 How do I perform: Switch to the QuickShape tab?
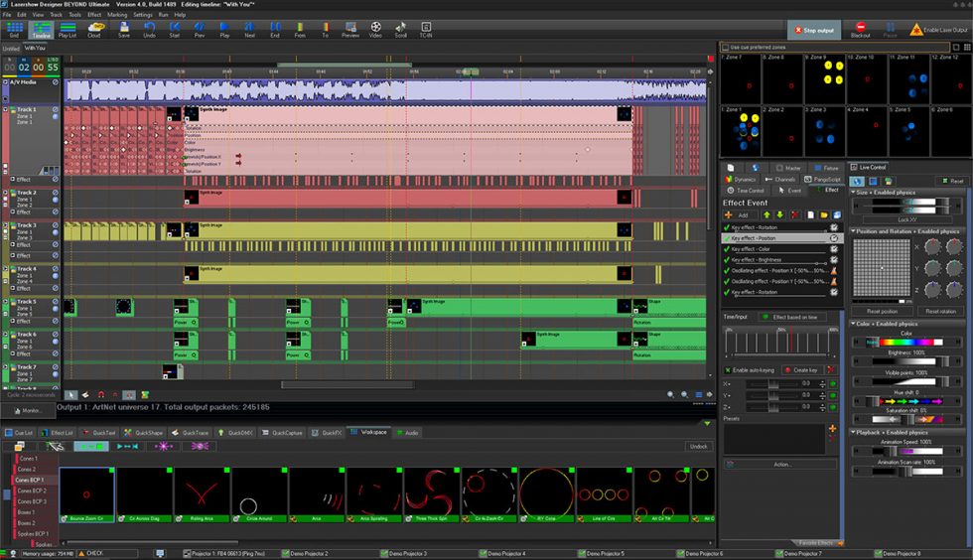pos(147,433)
